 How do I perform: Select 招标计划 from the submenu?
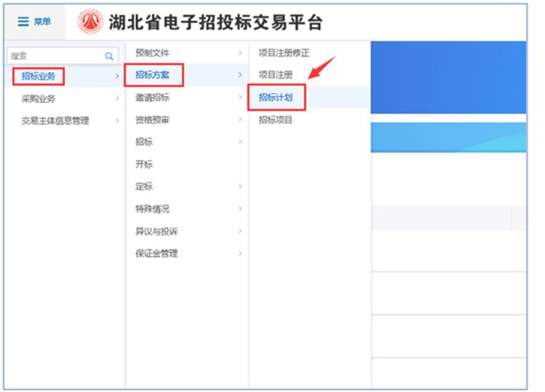point(276,98)
